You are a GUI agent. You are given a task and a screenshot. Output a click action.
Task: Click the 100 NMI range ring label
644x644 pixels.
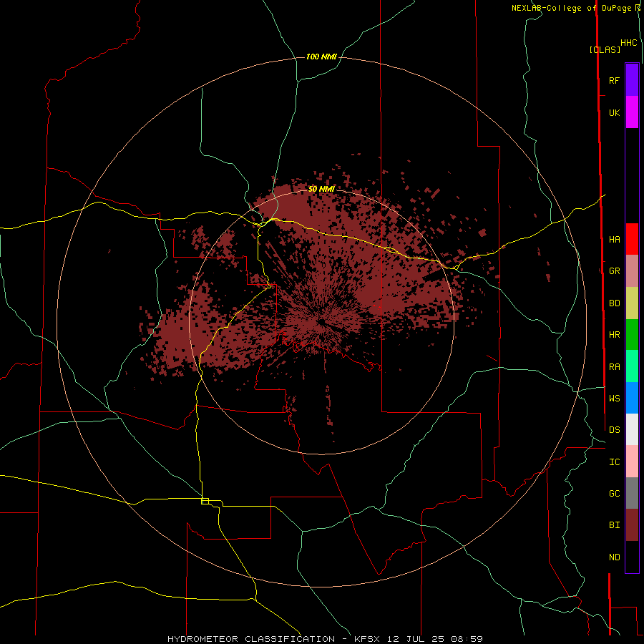(x=321, y=57)
